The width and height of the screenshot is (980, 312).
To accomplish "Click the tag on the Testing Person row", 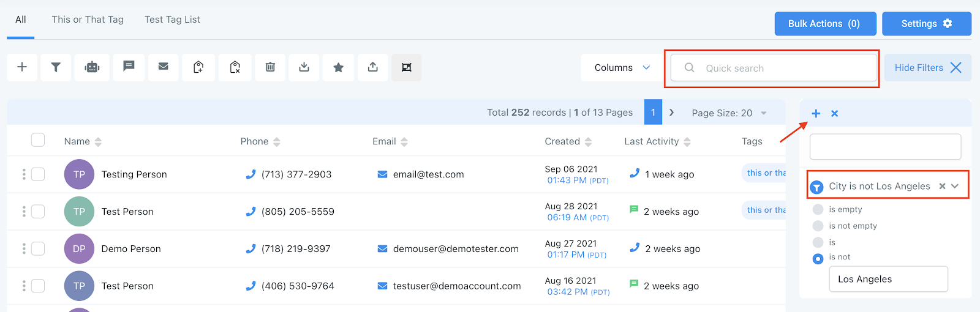I will [764, 173].
